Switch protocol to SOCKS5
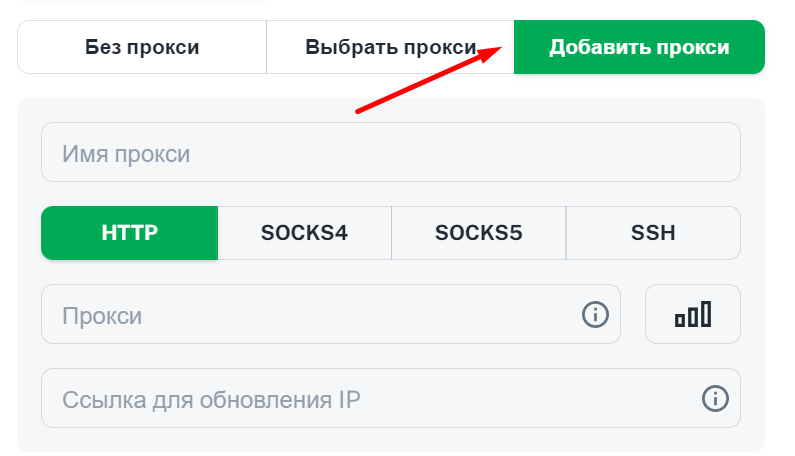 coord(479,233)
